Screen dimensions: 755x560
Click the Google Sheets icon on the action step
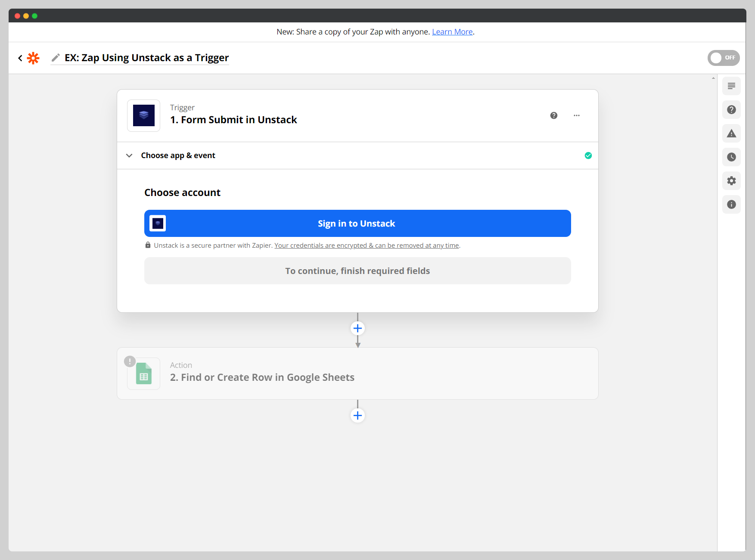tap(143, 373)
